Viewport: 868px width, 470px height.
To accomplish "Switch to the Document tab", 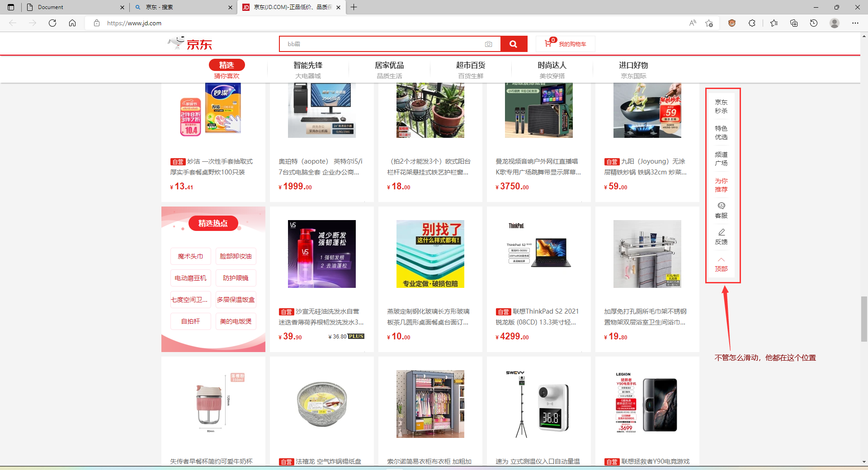I will click(75, 7).
